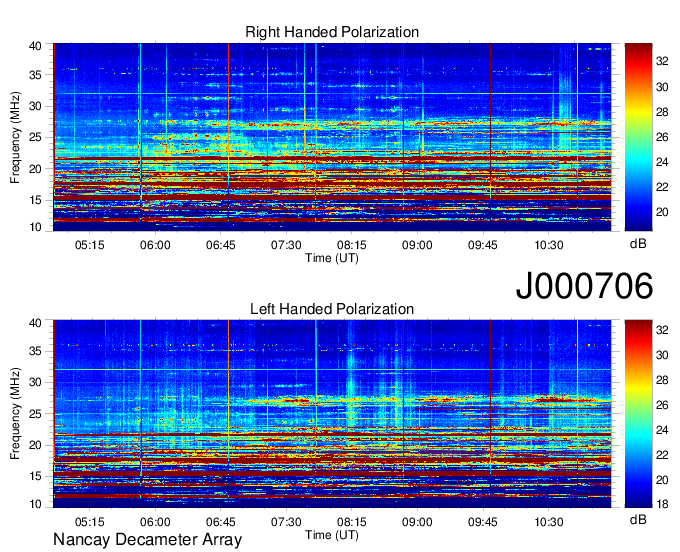Click the 10 frequency tick on bottom plot
Viewport: 680px width, 552px height.
click(35, 504)
